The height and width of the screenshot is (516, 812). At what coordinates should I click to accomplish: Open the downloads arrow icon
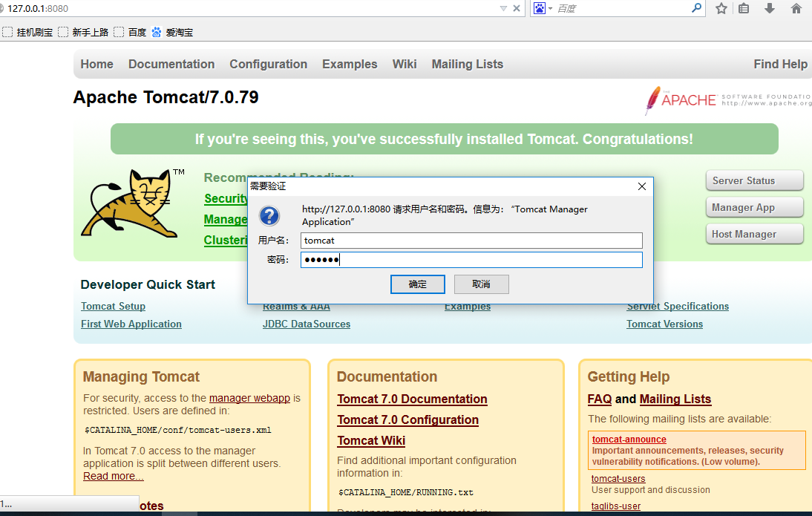pos(770,8)
